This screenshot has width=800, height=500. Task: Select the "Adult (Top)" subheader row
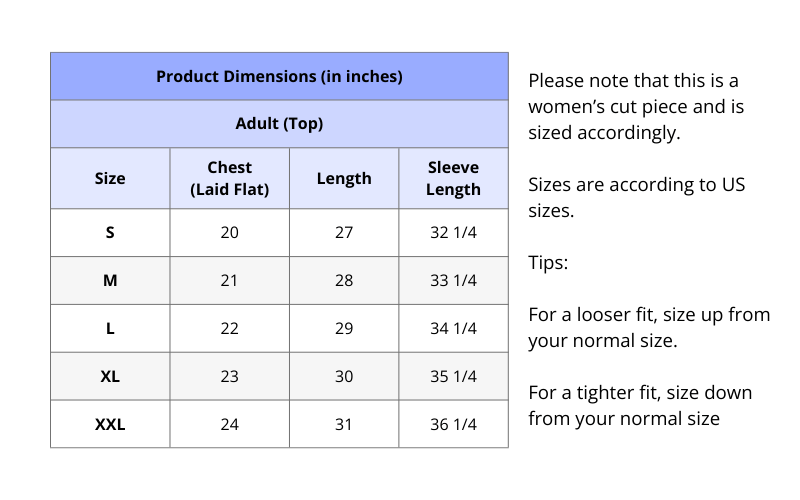click(x=279, y=124)
